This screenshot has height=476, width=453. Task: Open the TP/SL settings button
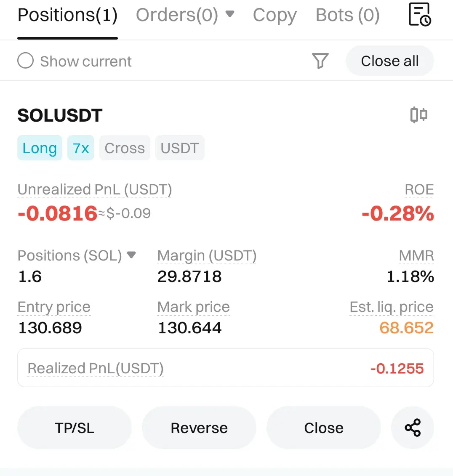pyautogui.click(x=75, y=428)
